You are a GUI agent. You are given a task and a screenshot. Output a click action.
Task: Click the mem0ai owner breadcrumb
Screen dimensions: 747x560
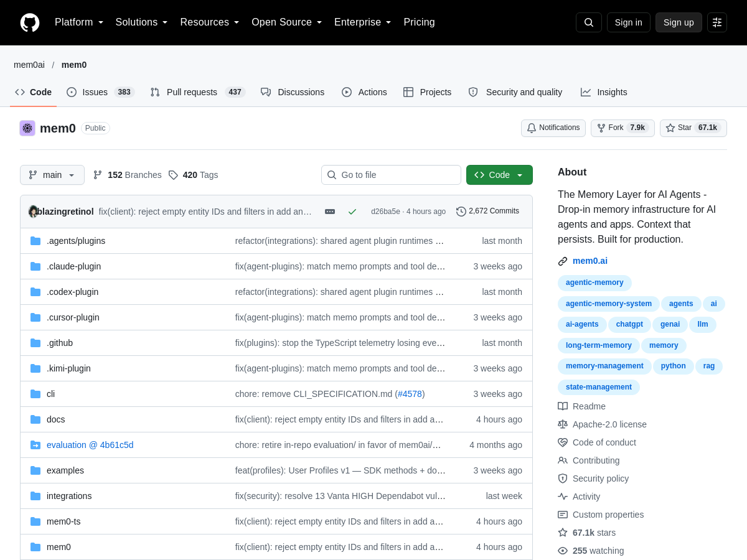29,65
